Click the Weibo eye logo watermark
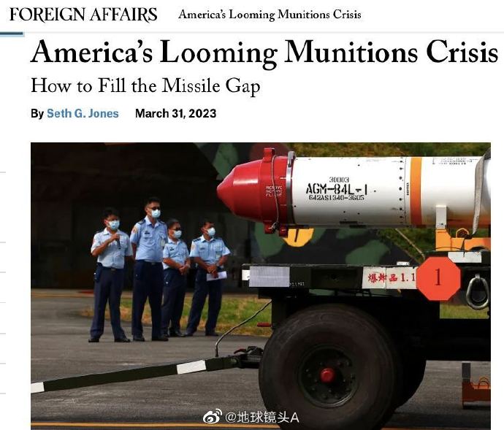The width and height of the screenshot is (504, 430). point(212,417)
